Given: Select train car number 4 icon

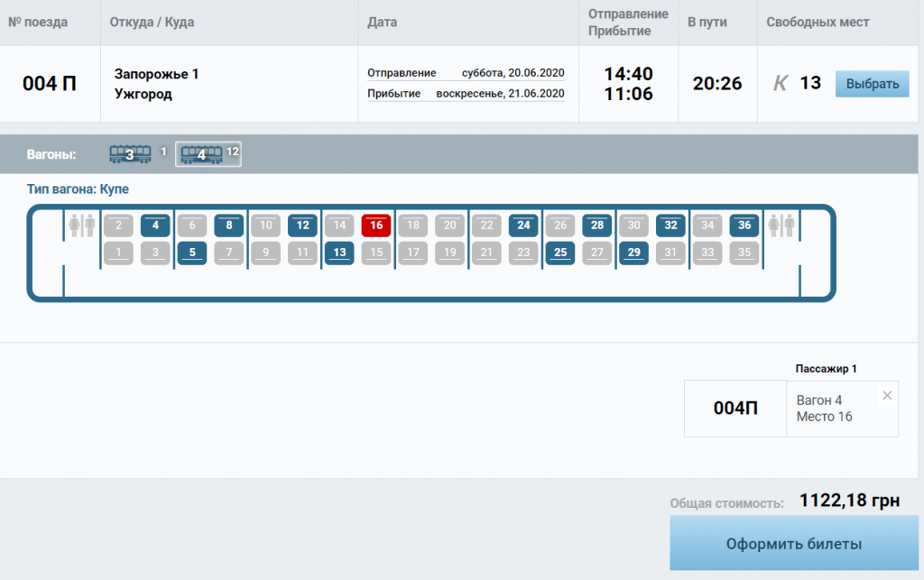Looking at the screenshot, I should (201, 154).
